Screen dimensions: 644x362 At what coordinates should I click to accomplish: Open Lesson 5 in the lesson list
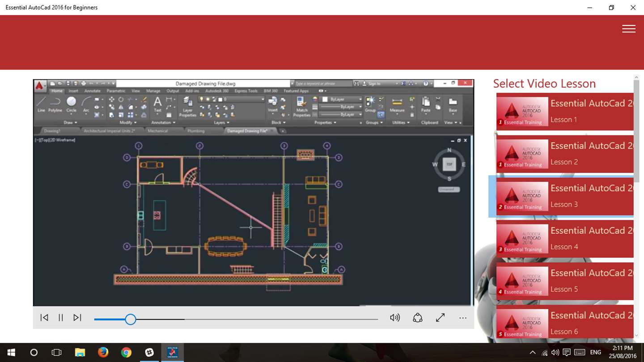[564, 281]
